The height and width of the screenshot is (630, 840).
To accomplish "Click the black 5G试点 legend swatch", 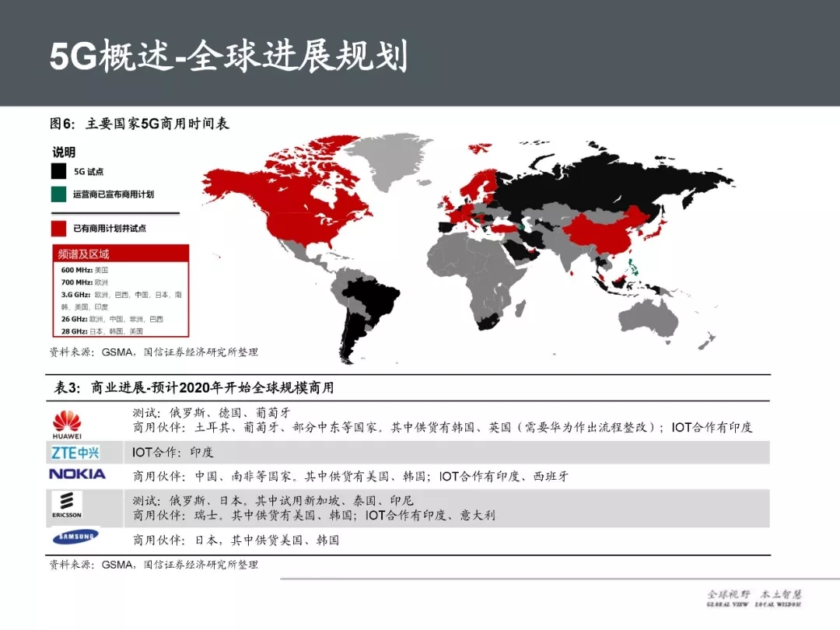I will tap(58, 171).
